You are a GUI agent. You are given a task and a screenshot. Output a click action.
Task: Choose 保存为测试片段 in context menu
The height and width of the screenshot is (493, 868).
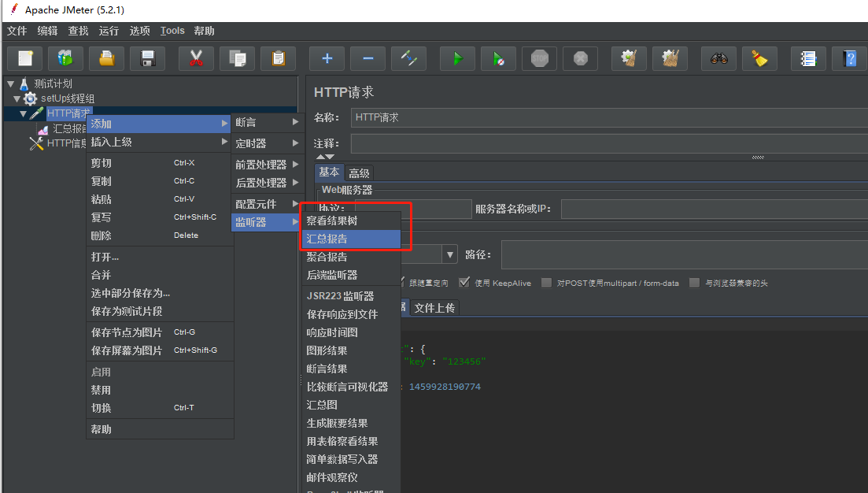coord(160,311)
